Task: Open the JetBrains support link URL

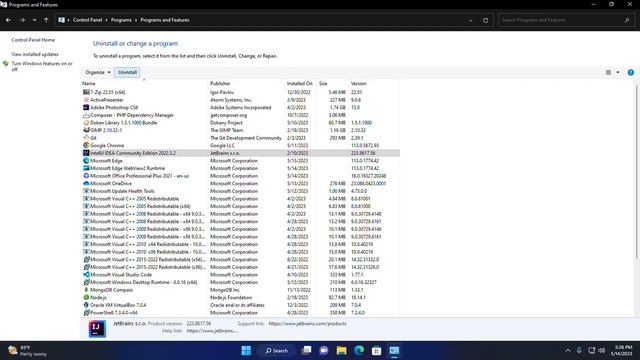Action: click(x=307, y=324)
